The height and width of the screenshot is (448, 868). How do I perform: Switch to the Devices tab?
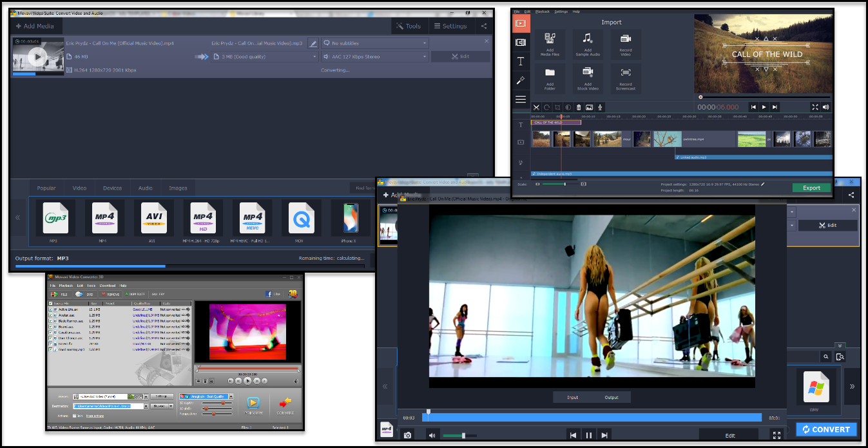click(x=112, y=188)
